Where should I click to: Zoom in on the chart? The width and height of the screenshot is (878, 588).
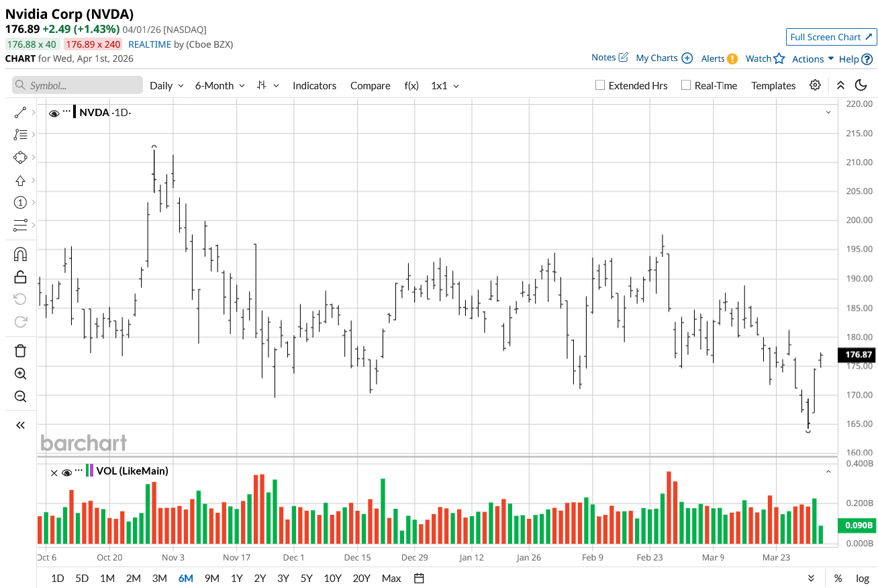coord(20,374)
